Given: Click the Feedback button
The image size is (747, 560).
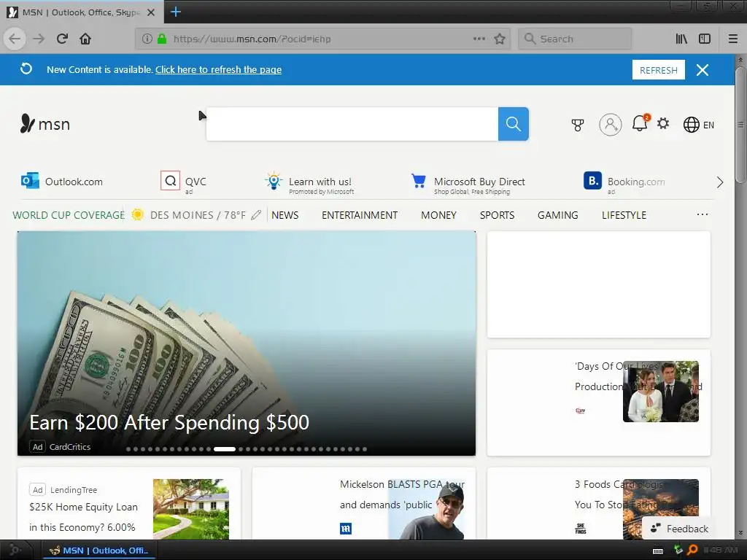Looking at the screenshot, I should (679, 529).
